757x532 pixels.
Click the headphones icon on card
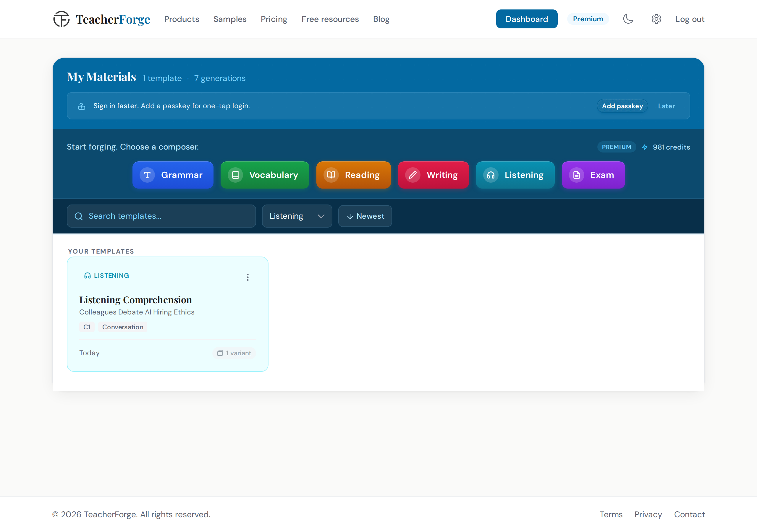click(87, 275)
